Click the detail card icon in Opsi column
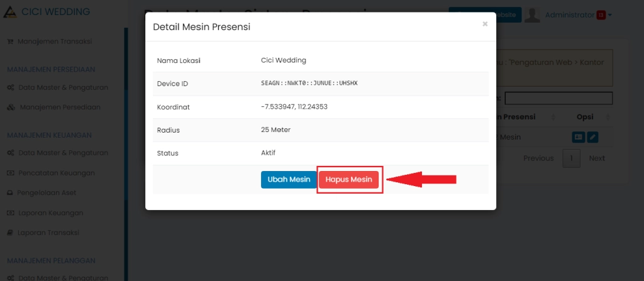 pyautogui.click(x=578, y=137)
